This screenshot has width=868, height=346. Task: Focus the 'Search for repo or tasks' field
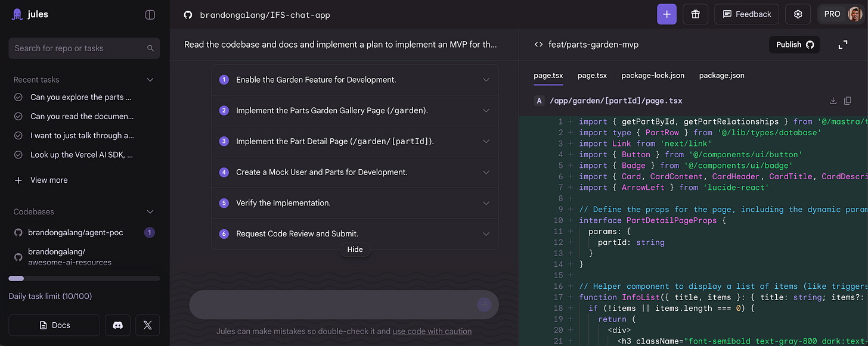(84, 48)
